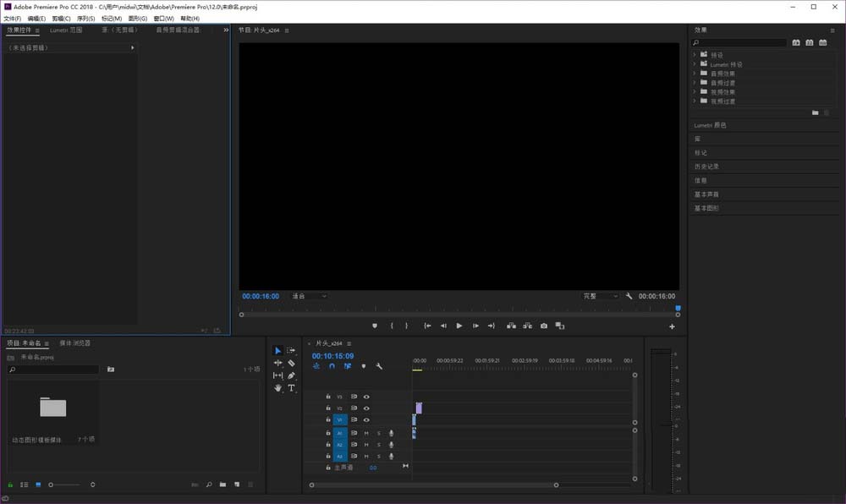Select the Type tool
The image size is (846, 504).
[291, 388]
